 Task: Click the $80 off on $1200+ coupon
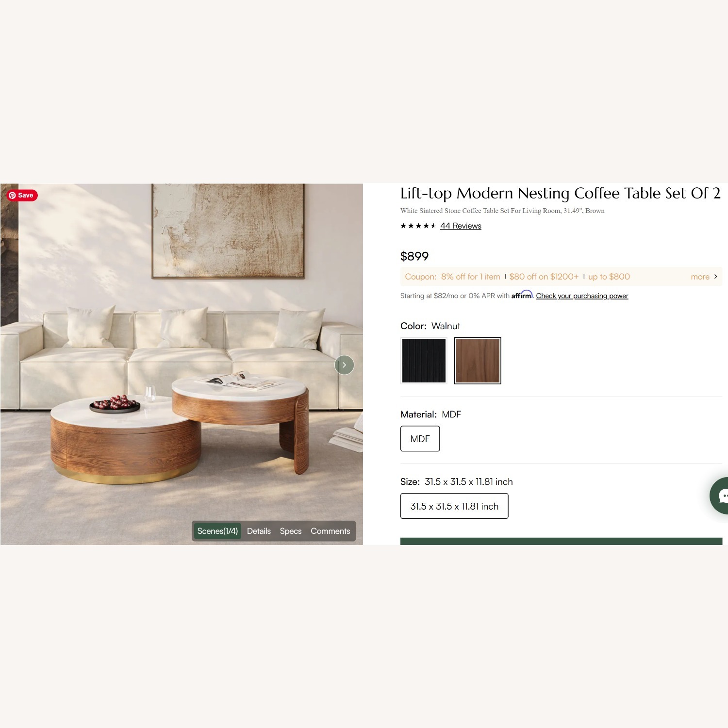pos(544,277)
